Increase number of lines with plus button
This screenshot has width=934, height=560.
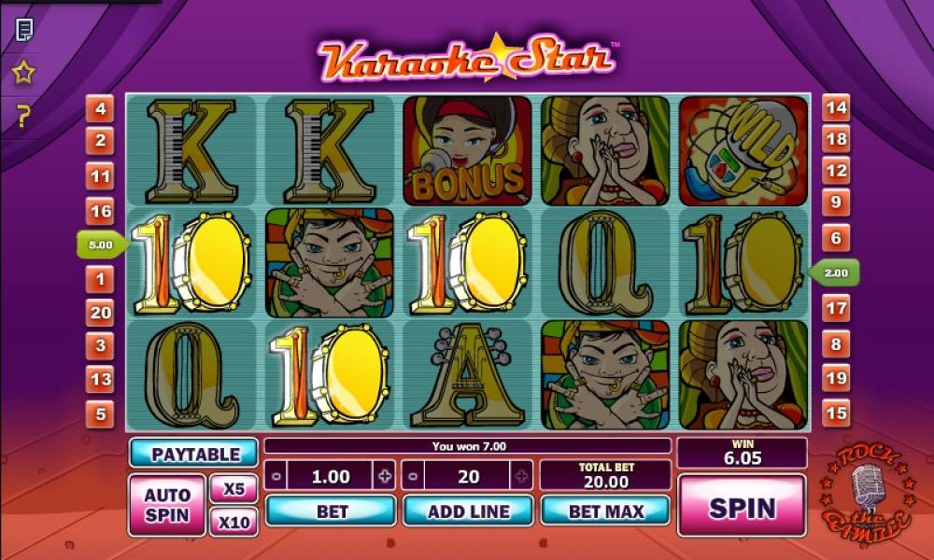[x=522, y=476]
